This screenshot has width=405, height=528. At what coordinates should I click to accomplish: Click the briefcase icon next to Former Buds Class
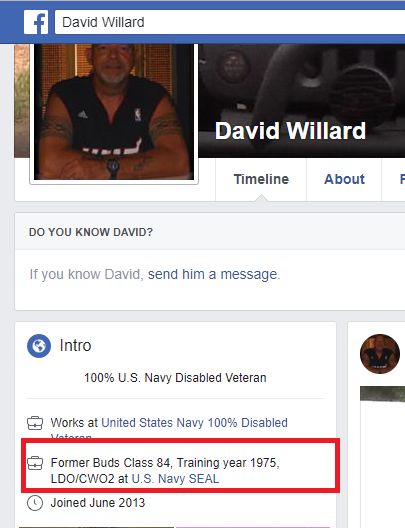click(35, 463)
